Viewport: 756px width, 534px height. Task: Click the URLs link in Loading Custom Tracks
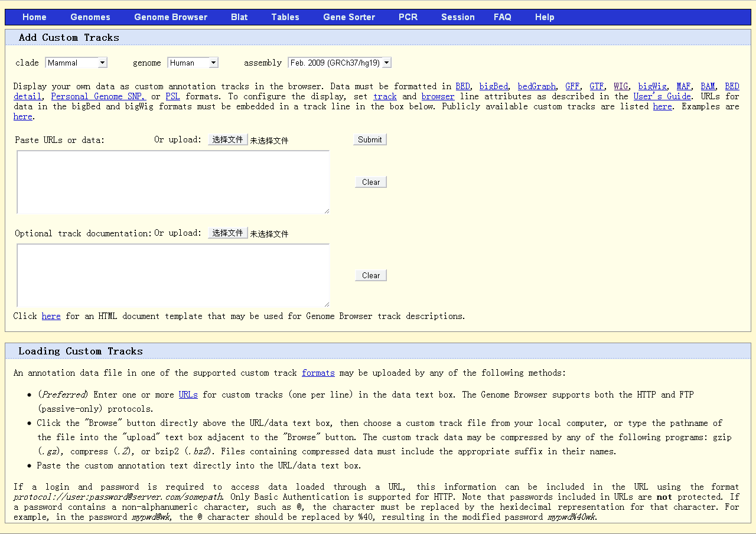pyautogui.click(x=188, y=395)
